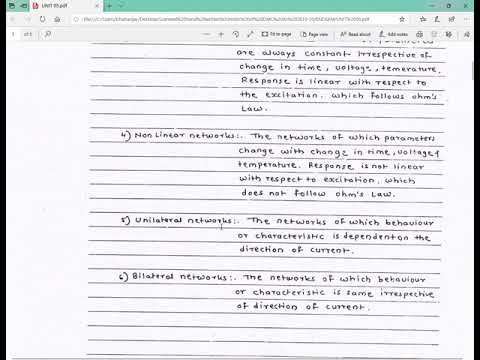Click line 'Response is linear with respect to'
This screenshot has height=360, width=480.
click(333, 81)
